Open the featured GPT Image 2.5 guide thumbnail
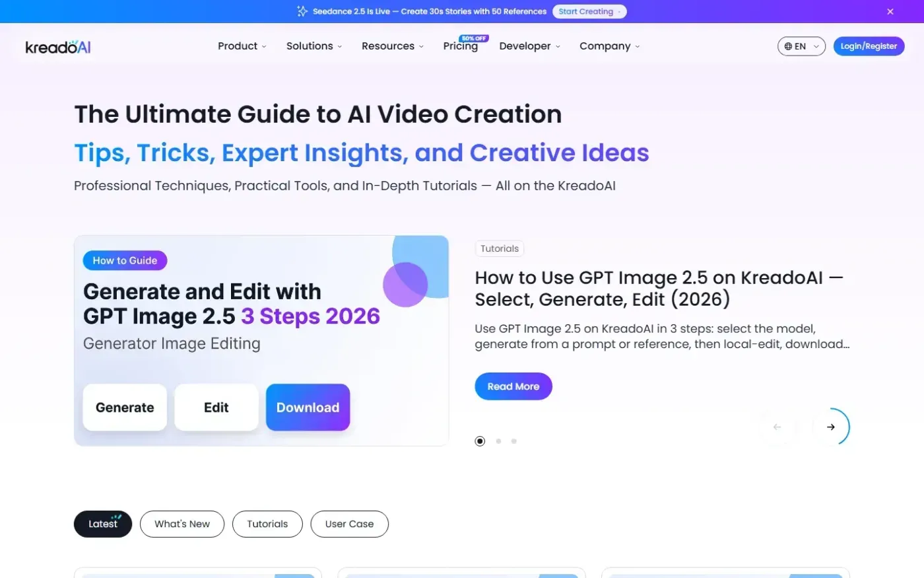924x578 pixels. 261,341
